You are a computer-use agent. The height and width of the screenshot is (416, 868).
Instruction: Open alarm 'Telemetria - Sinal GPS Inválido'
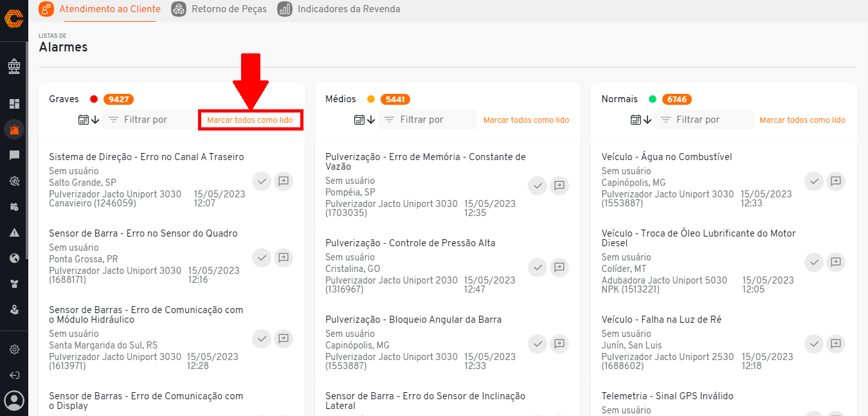667,396
